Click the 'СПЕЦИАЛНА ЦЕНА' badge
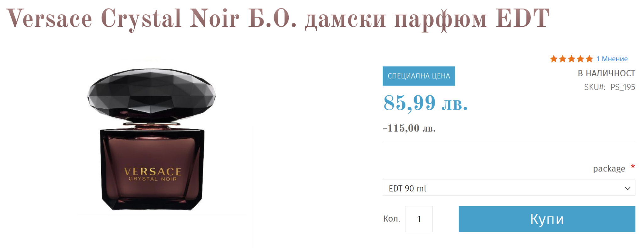This screenshot has width=644, height=248. pyautogui.click(x=419, y=76)
